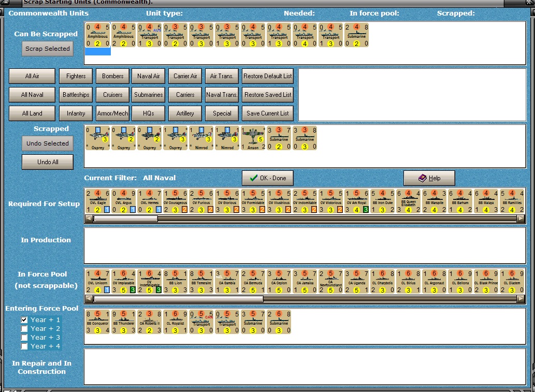Viewport: 535px width, 392px height.
Task: Select the CV Ark Royal carrier counter
Action: coord(356,201)
